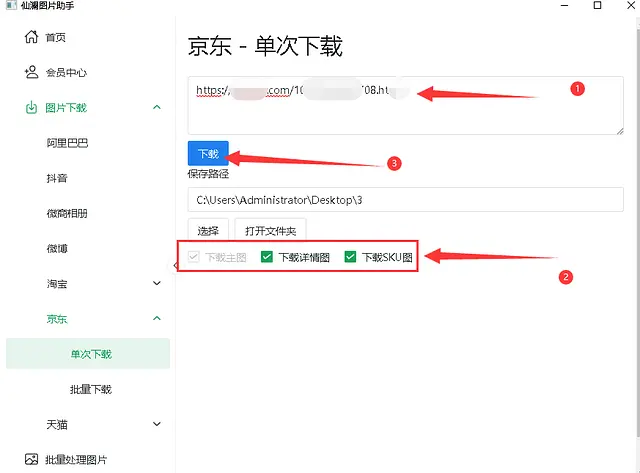
Task: Open the 微博 download page
Action: (57, 248)
